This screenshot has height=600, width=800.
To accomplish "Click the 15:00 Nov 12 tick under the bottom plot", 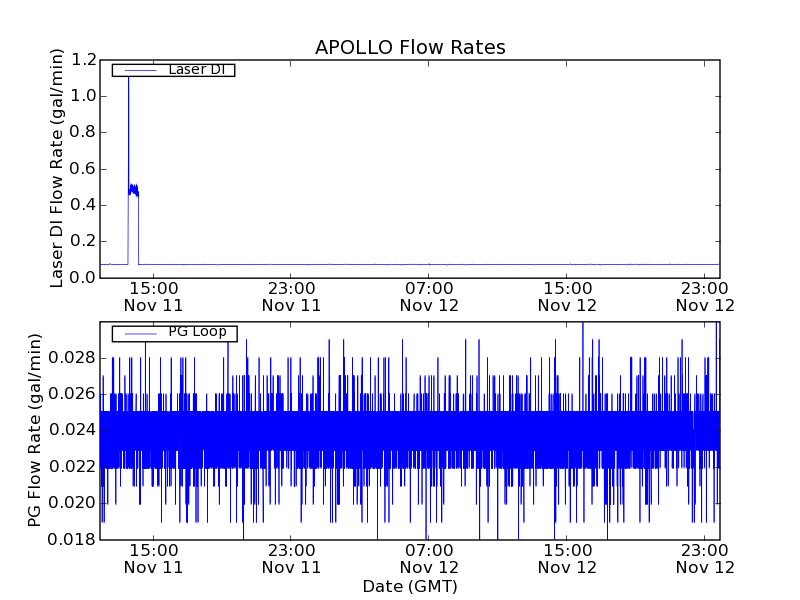I will coord(567,558).
